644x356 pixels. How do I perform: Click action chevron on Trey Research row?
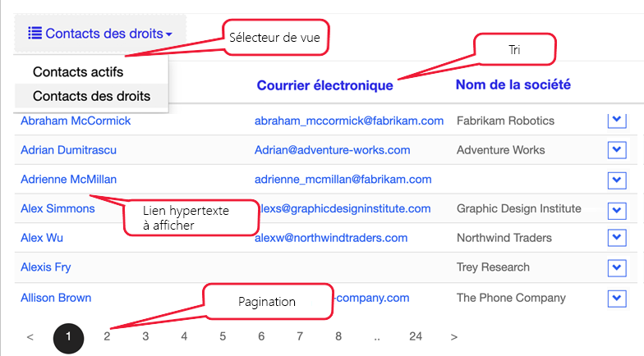point(617,267)
